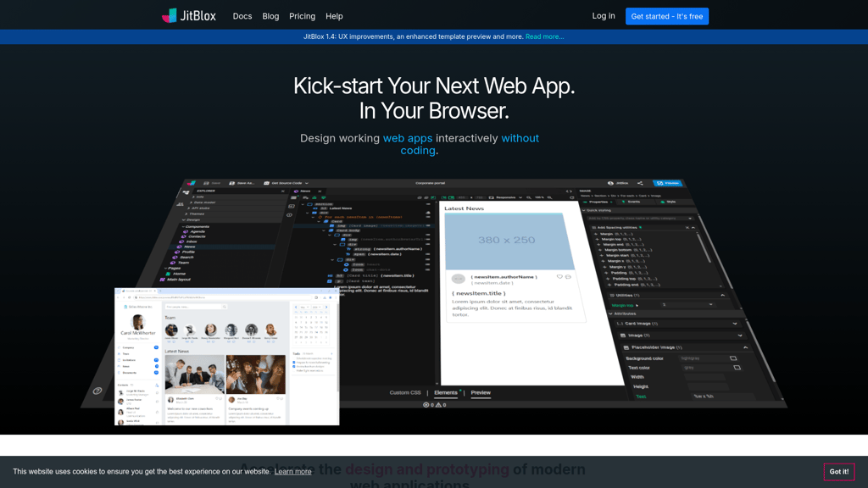Collapse the Placeholder image section chevron
868x488 pixels.
click(746, 347)
